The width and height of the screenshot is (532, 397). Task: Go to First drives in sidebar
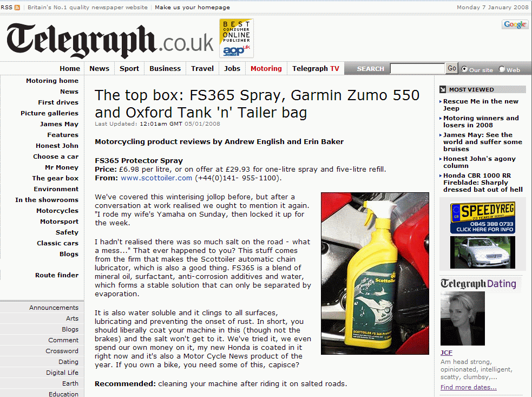[x=58, y=102]
